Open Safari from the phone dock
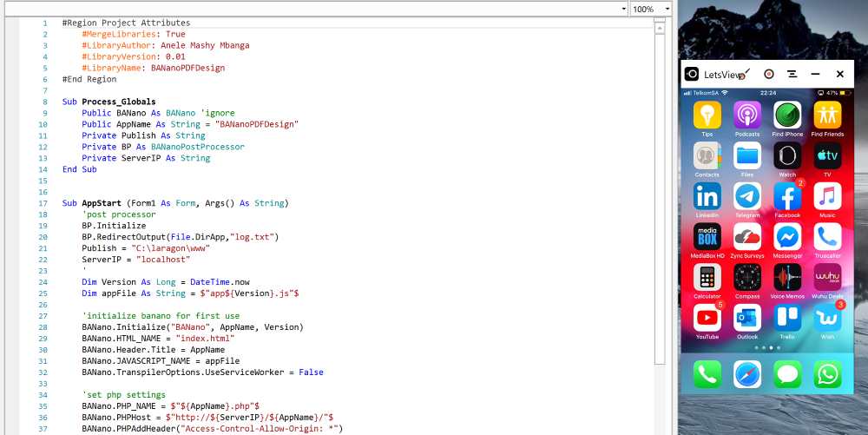 tap(747, 375)
